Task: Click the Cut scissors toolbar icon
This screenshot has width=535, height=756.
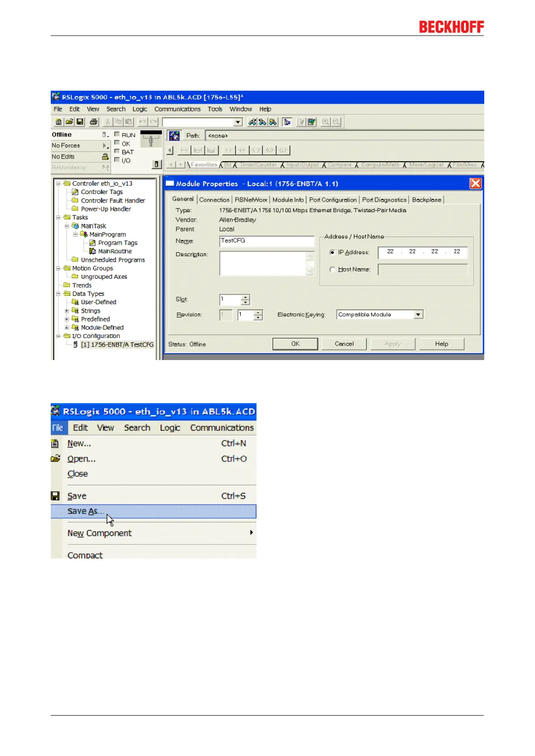Action: coord(108,122)
